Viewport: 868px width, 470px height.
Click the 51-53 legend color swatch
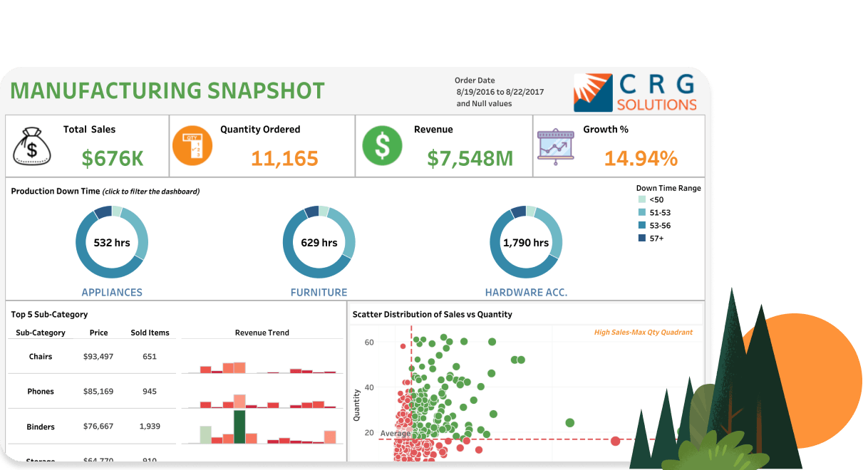(x=641, y=213)
